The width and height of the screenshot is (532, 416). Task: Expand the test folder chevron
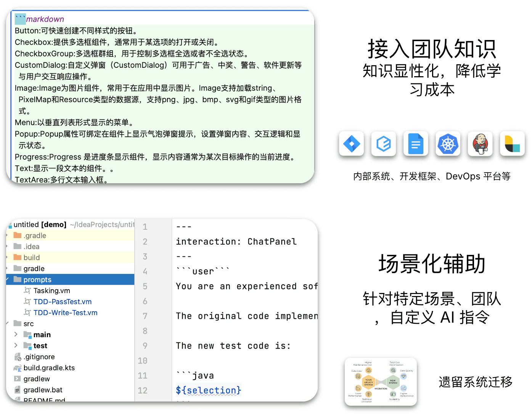click(x=16, y=345)
